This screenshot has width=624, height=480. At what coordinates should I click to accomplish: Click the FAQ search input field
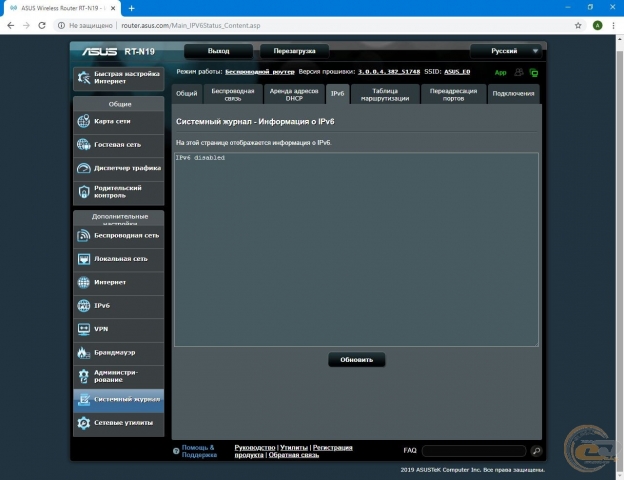(474, 451)
